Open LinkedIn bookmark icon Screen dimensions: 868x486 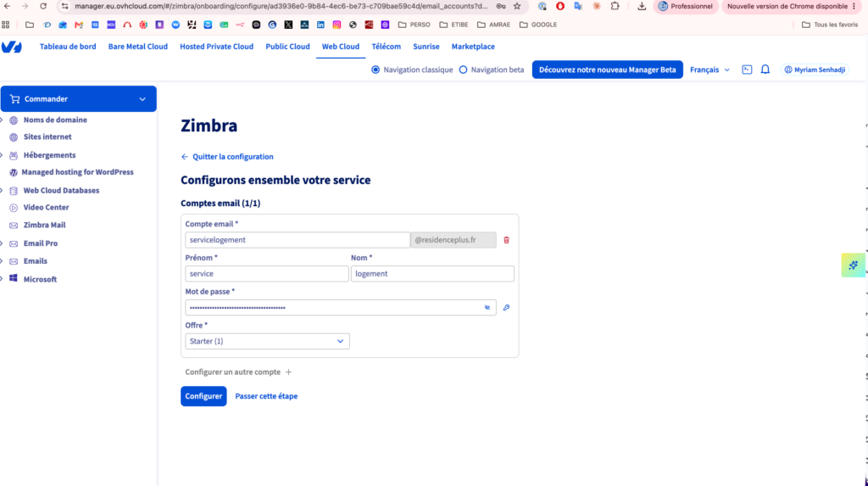pyautogui.click(x=320, y=25)
